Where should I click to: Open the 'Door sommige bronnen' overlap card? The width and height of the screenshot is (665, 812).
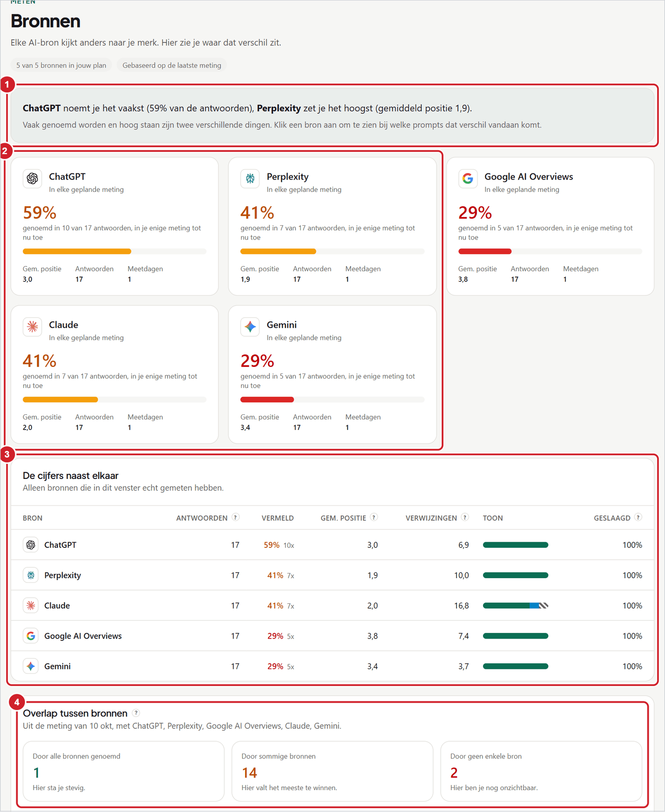coord(332,771)
